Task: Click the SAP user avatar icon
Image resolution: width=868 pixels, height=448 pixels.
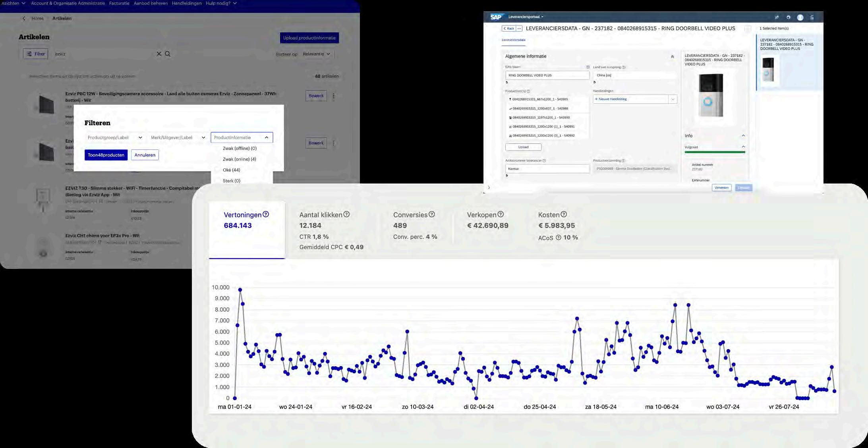Action: (800, 17)
